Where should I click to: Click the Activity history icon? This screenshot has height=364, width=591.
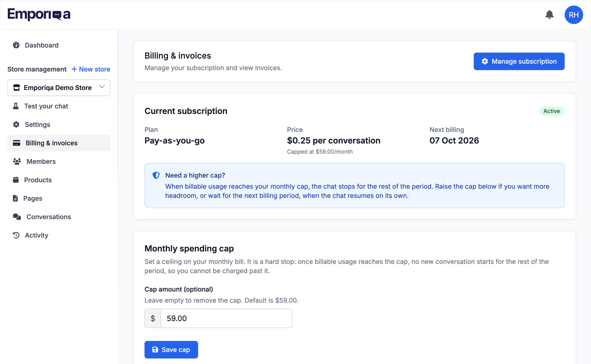pyautogui.click(x=16, y=235)
